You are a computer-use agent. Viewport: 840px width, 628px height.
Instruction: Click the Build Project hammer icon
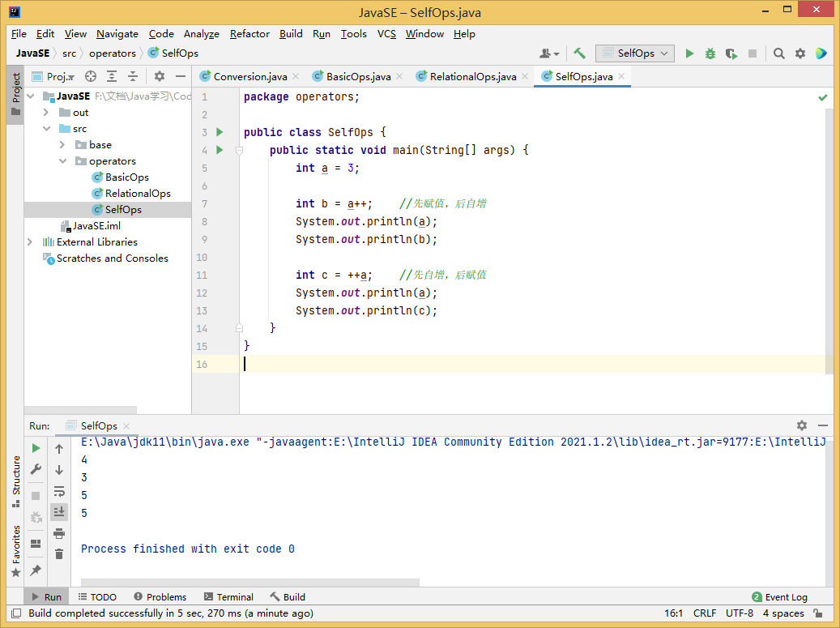[x=579, y=53]
